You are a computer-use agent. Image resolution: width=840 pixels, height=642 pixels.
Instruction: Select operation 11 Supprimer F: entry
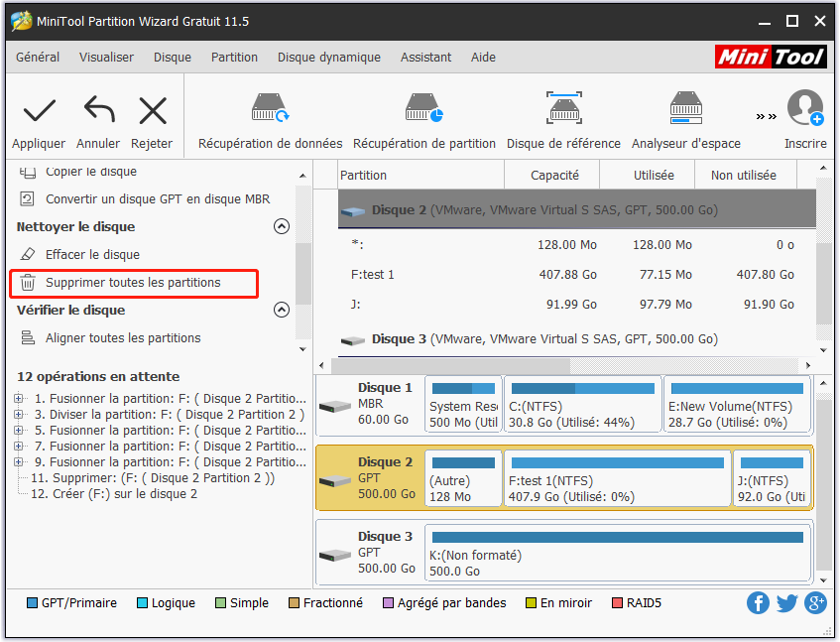(x=153, y=478)
